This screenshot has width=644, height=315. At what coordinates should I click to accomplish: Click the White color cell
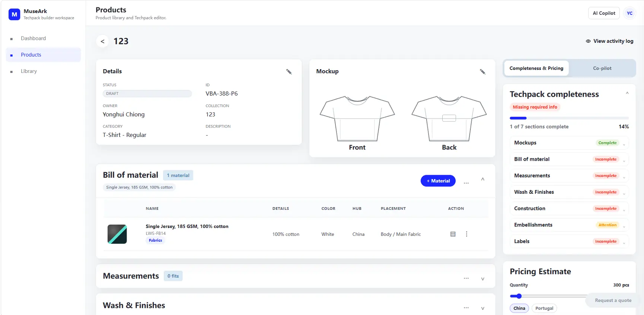pos(328,234)
